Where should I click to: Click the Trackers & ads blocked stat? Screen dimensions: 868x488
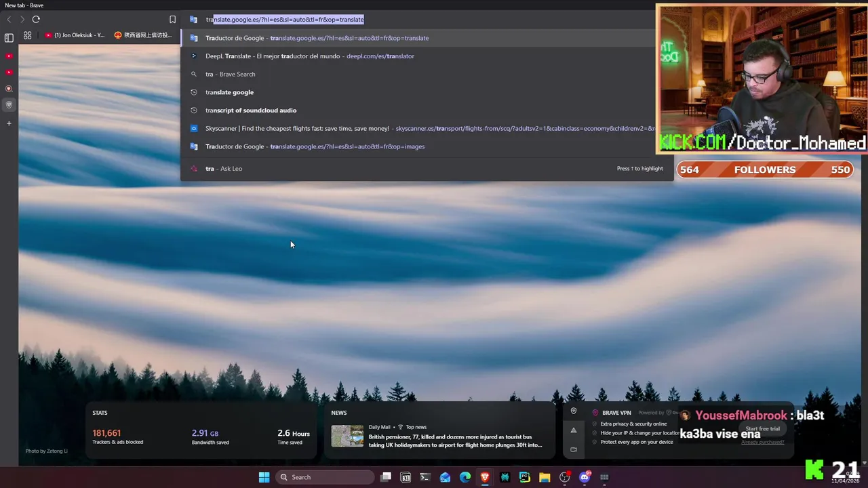tap(118, 437)
